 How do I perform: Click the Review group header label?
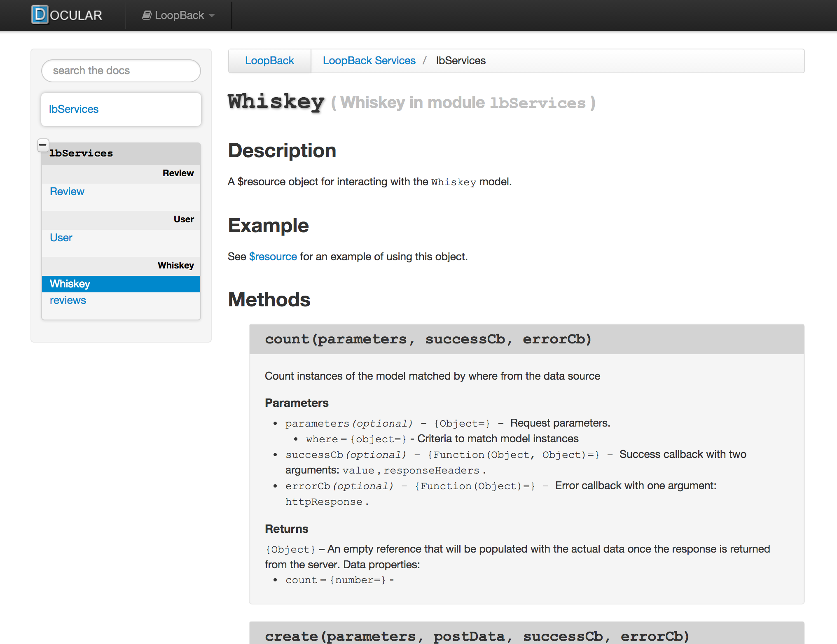point(178,173)
